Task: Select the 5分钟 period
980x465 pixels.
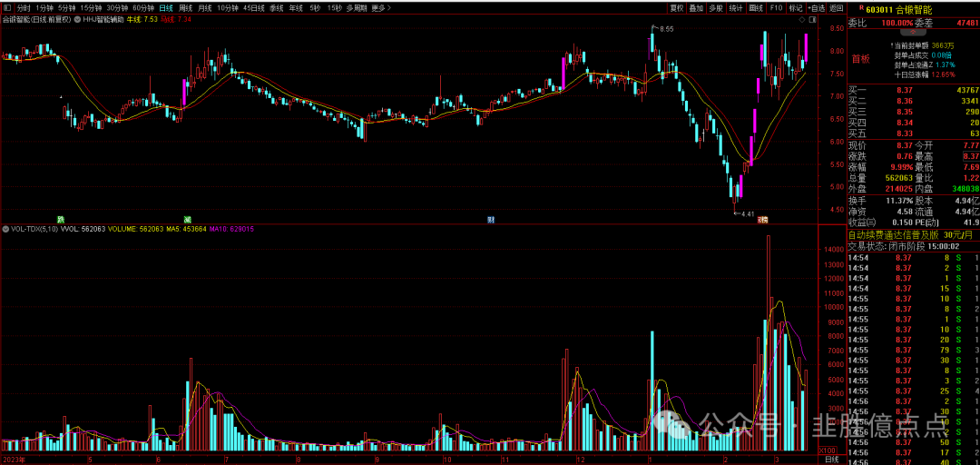Action: [66, 9]
